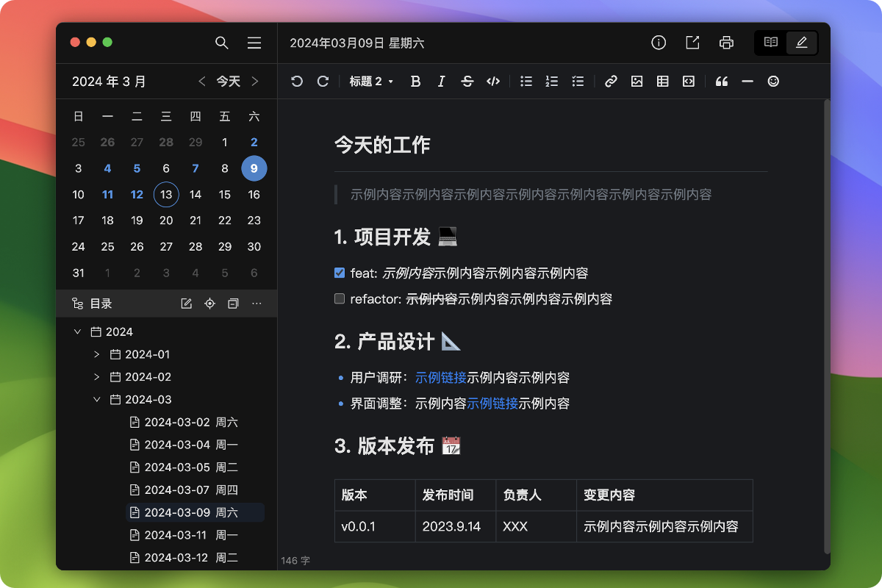Open the document info icon

click(x=659, y=43)
